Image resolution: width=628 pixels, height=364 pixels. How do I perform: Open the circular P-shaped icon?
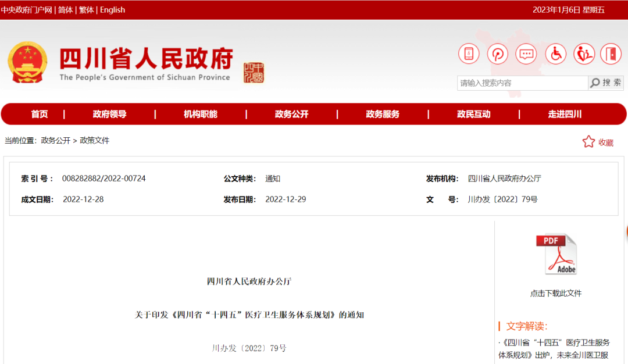[x=498, y=54]
